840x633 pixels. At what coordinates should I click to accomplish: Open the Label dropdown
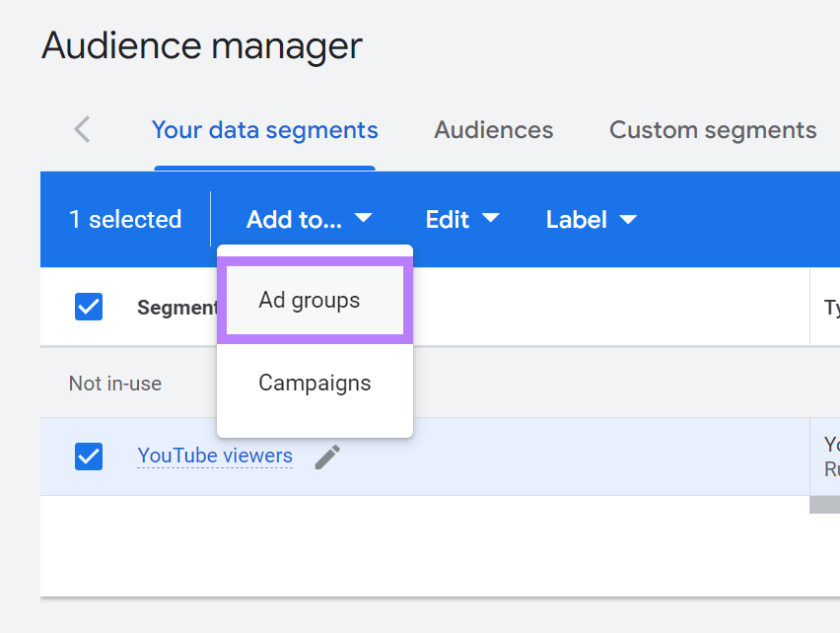pos(590,219)
